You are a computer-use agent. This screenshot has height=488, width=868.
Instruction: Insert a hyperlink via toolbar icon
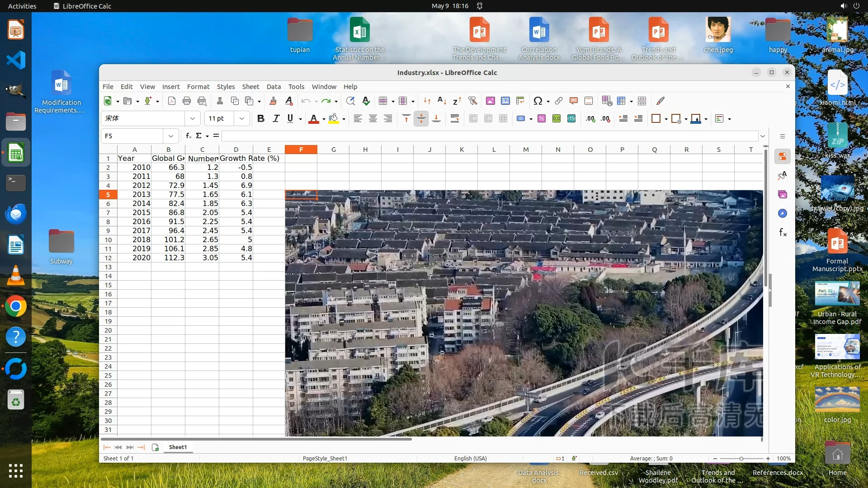(x=559, y=101)
